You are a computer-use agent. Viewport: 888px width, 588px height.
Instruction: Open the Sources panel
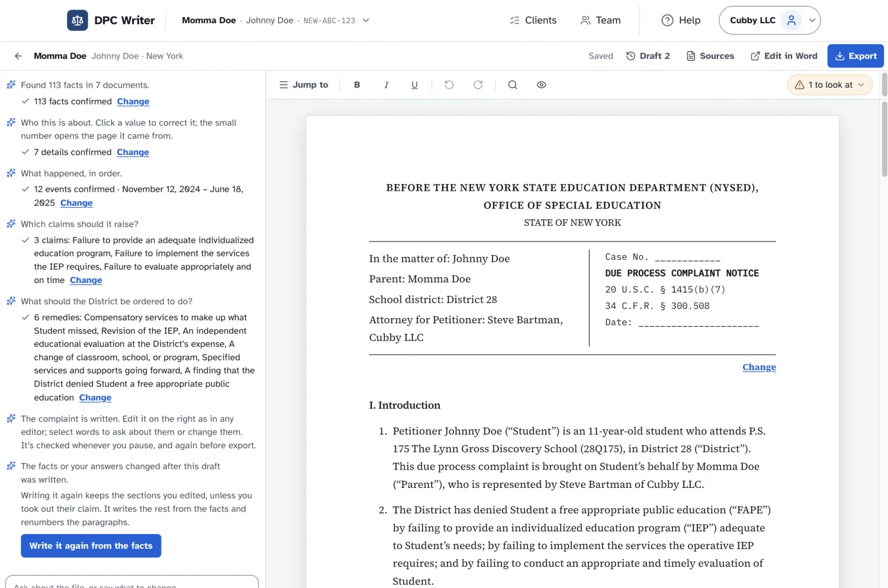coord(710,56)
